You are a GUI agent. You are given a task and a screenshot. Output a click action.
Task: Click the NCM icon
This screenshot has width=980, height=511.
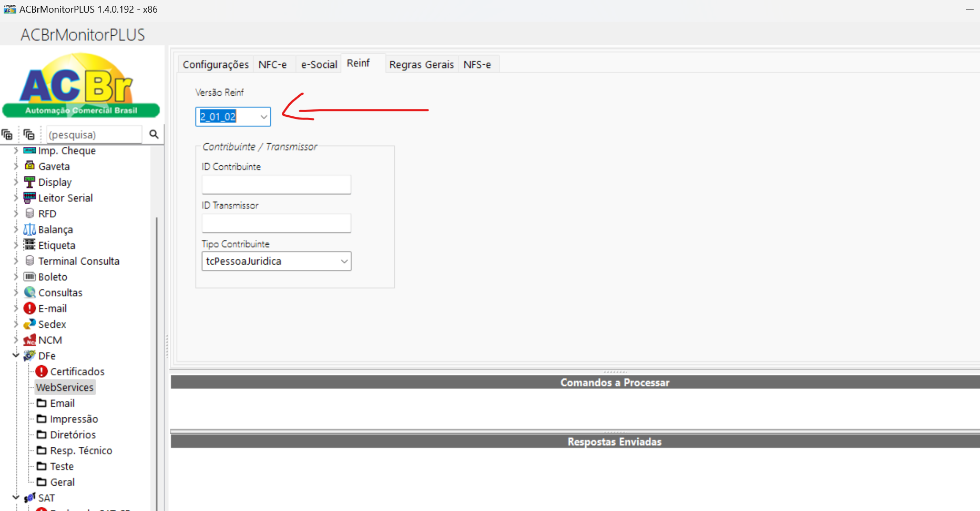[29, 340]
